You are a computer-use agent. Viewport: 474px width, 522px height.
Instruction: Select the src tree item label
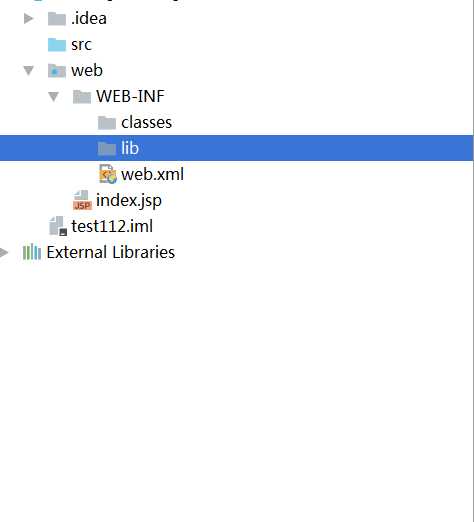pyautogui.click(x=81, y=45)
